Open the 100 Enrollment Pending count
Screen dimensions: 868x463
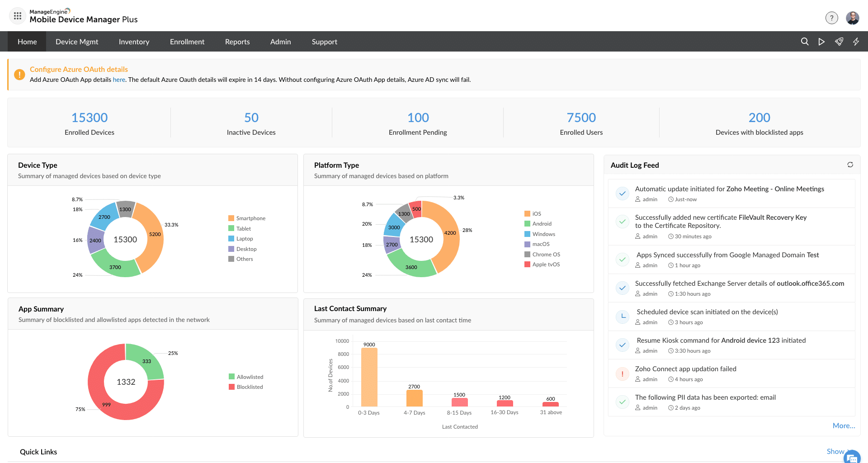tap(418, 118)
